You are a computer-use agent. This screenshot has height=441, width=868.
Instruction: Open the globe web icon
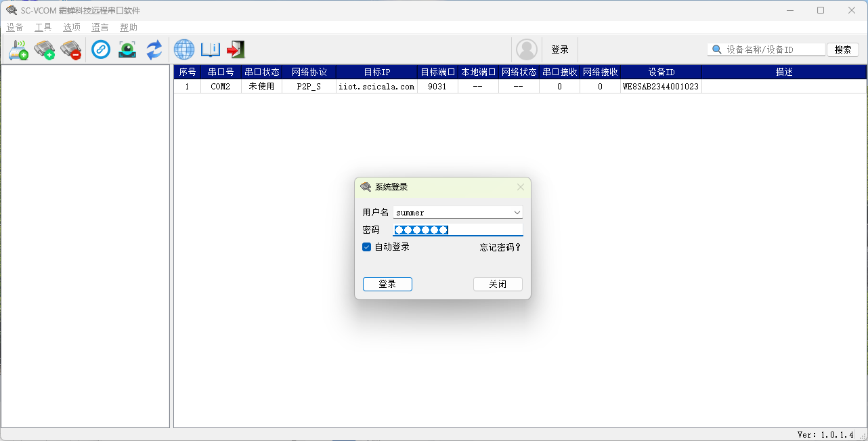184,49
